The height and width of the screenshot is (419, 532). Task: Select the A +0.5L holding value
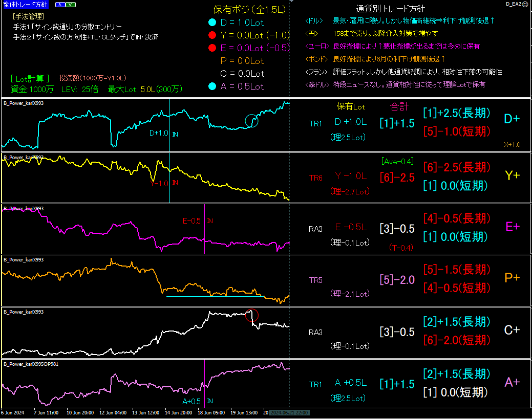click(x=350, y=383)
